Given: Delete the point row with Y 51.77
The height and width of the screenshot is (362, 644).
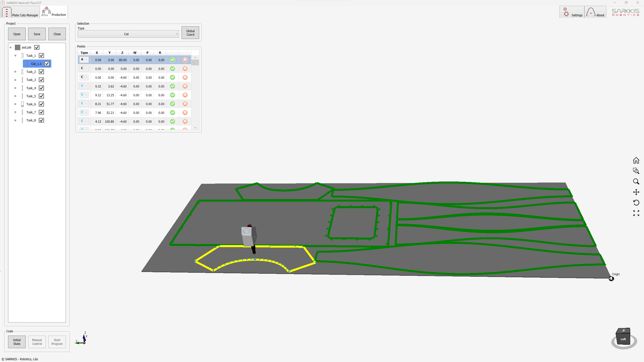Looking at the screenshot, I should coord(185,104).
